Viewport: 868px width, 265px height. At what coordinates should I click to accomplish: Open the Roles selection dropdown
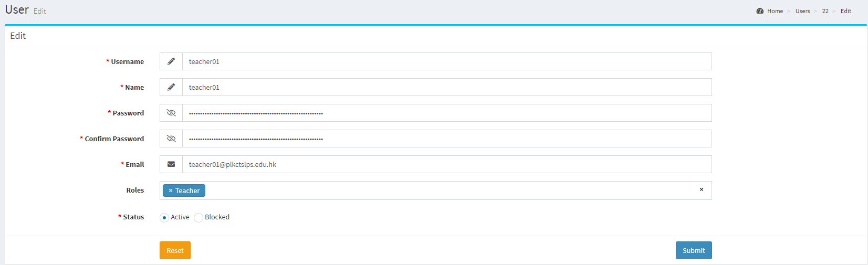click(x=446, y=190)
